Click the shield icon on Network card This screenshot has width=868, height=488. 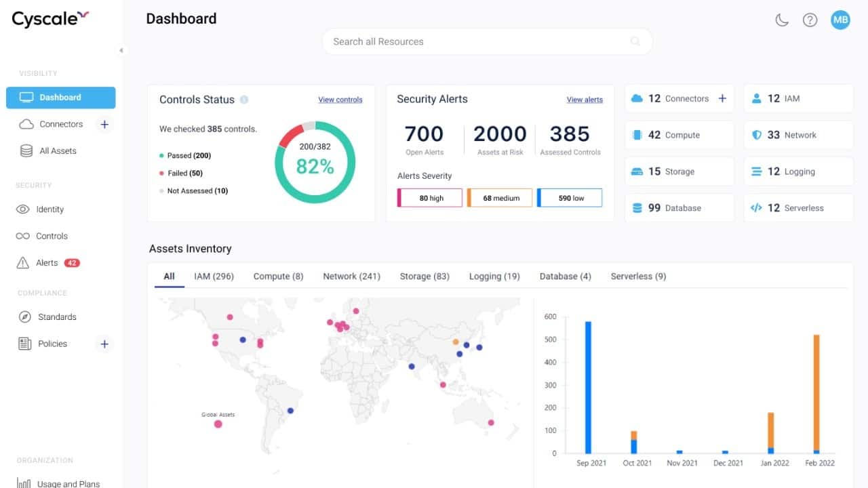coord(757,135)
